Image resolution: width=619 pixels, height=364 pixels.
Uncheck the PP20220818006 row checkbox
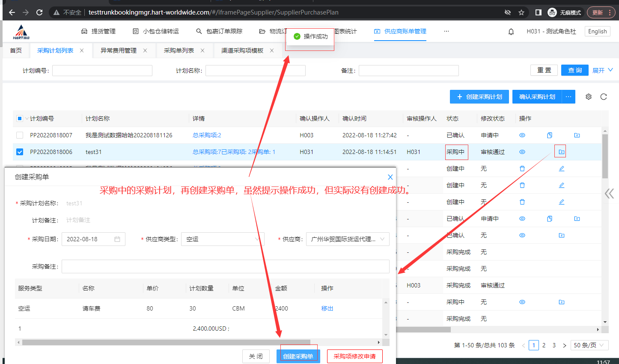pos(20,152)
